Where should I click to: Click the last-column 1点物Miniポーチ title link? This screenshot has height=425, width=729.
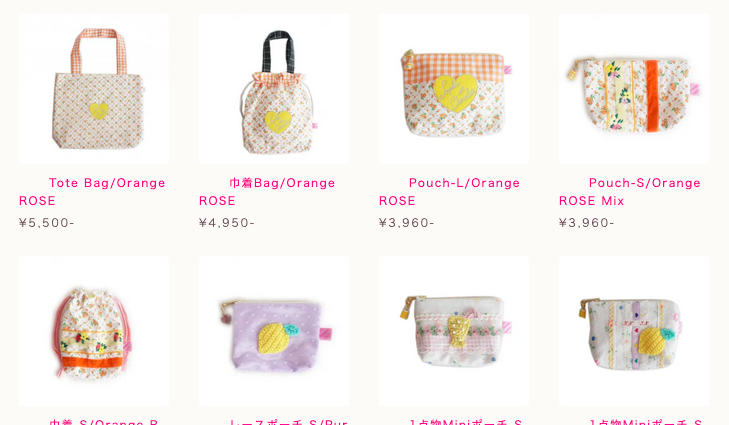[x=645, y=422]
